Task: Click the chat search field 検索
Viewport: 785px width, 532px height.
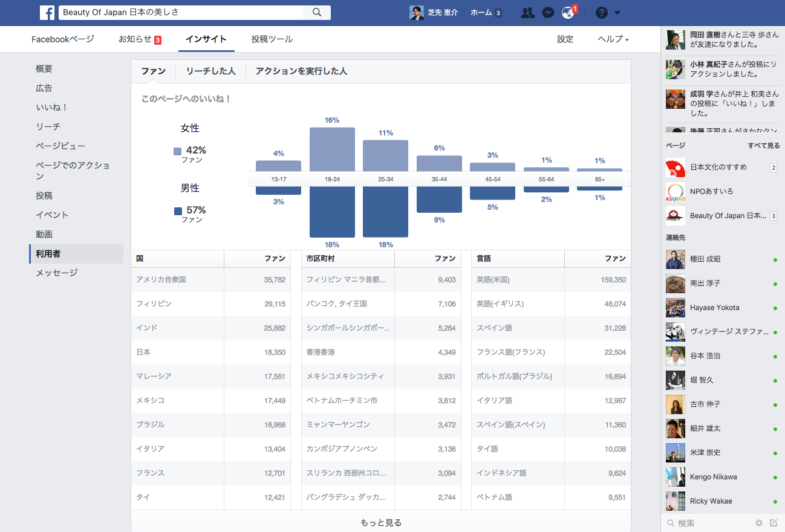Action: 708,523
